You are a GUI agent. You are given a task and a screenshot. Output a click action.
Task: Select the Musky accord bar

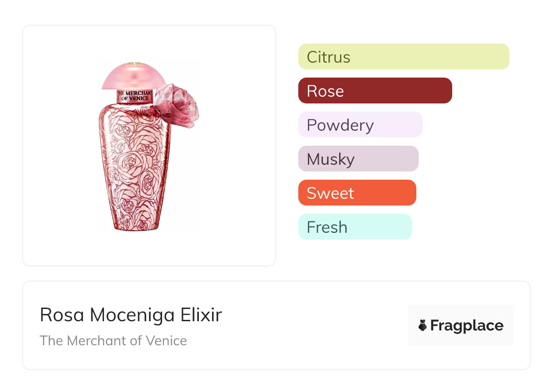pyautogui.click(x=358, y=159)
